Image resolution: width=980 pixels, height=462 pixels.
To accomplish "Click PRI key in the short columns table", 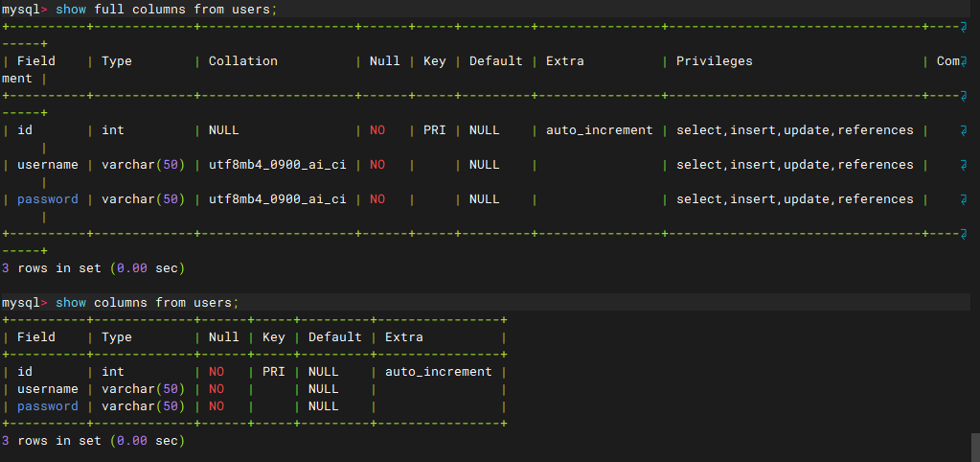I will [274, 372].
